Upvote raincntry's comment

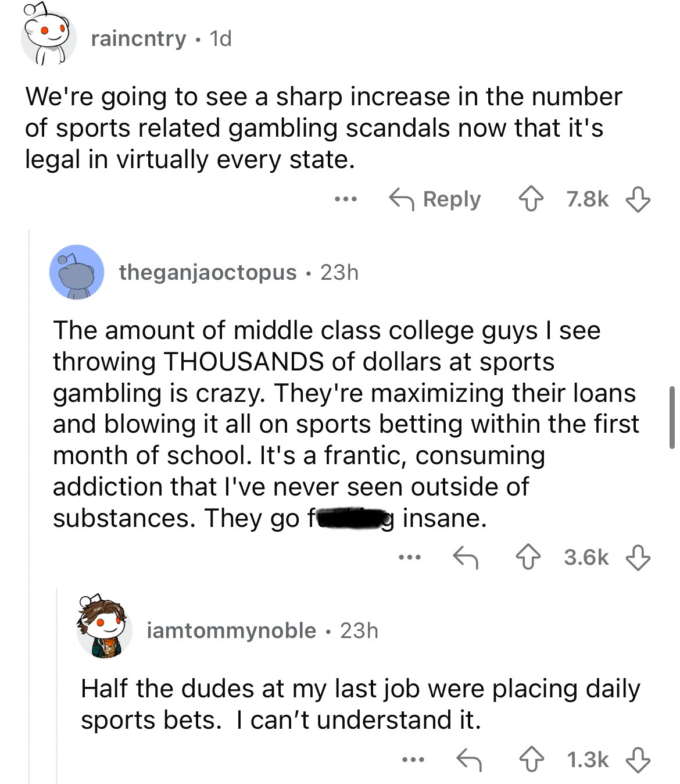531,199
